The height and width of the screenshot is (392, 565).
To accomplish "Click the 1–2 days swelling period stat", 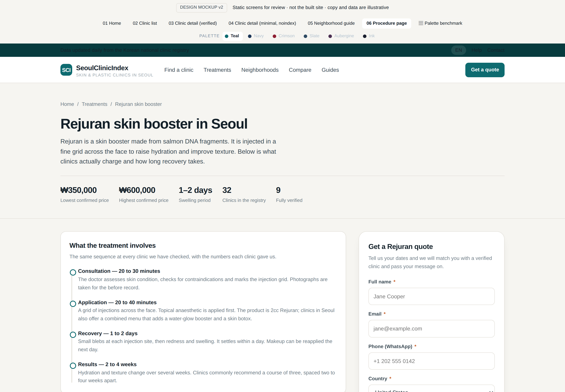I will [x=195, y=194].
